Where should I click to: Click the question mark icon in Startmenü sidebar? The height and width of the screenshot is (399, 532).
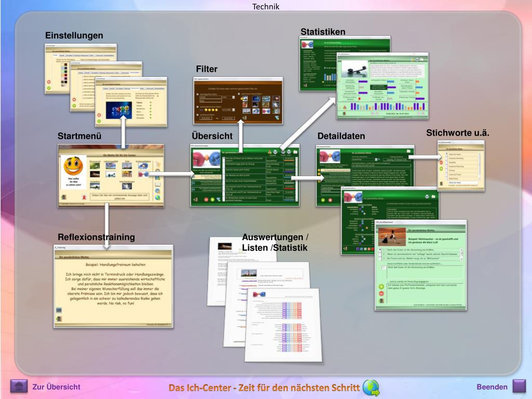[158, 165]
